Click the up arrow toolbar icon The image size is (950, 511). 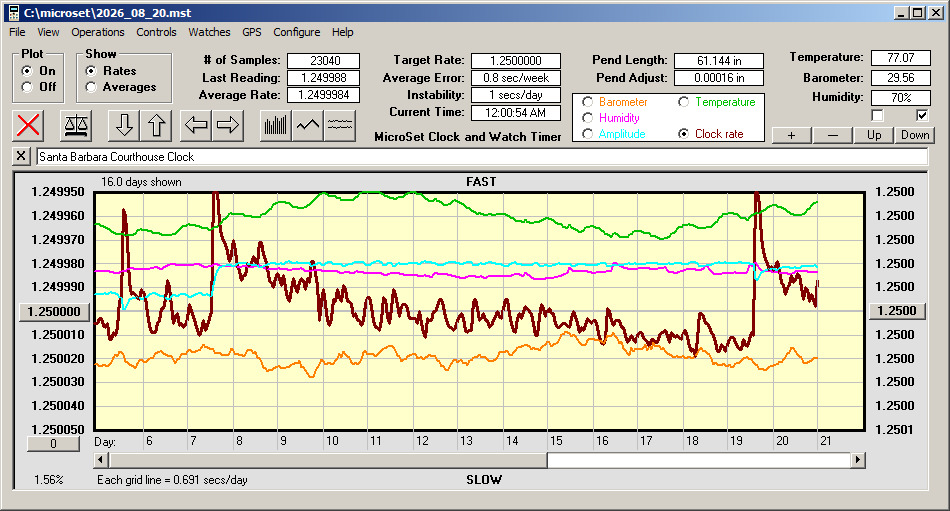(x=156, y=125)
